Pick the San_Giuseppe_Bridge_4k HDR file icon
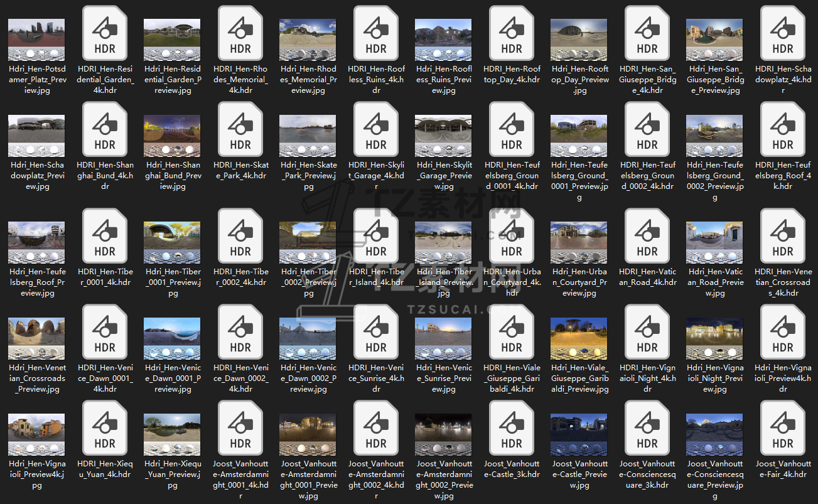 point(647,34)
